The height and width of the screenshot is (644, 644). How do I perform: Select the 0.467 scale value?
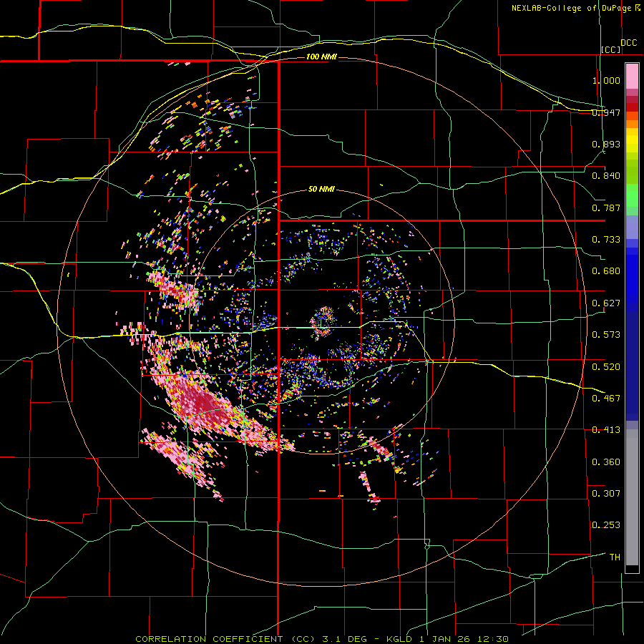click(x=606, y=398)
